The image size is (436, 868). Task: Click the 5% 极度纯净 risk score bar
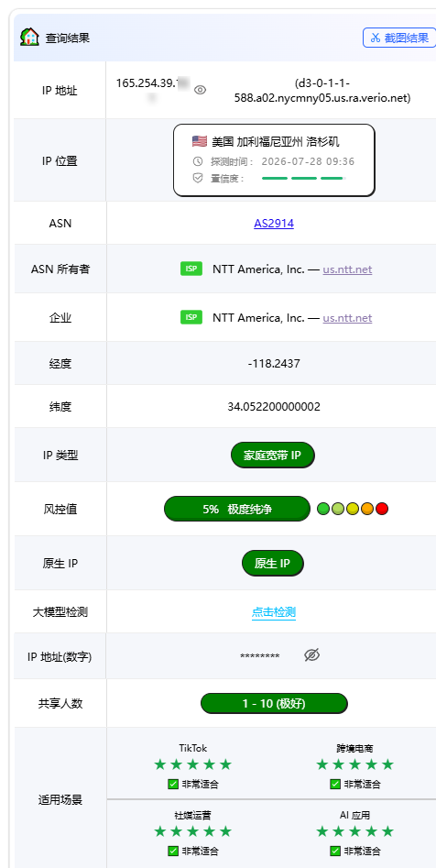point(237,509)
